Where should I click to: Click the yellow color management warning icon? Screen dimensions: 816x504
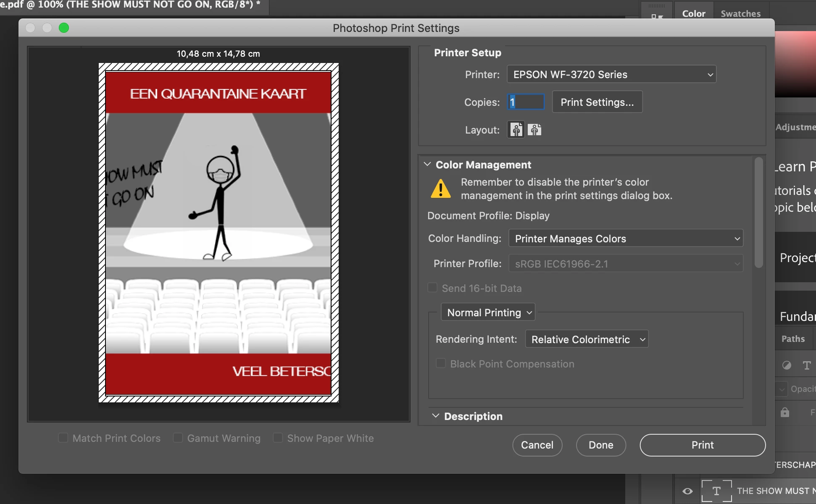pos(440,189)
